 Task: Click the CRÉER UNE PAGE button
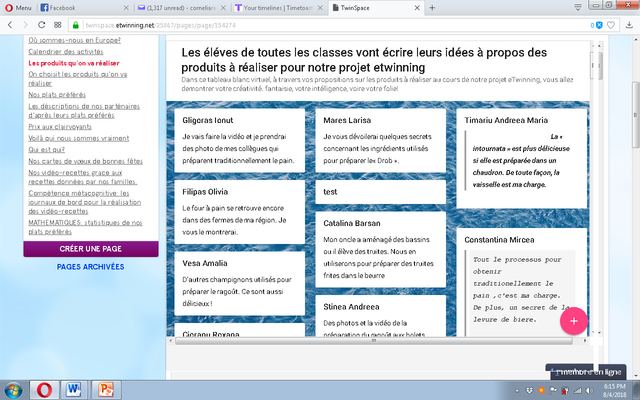pos(91,249)
